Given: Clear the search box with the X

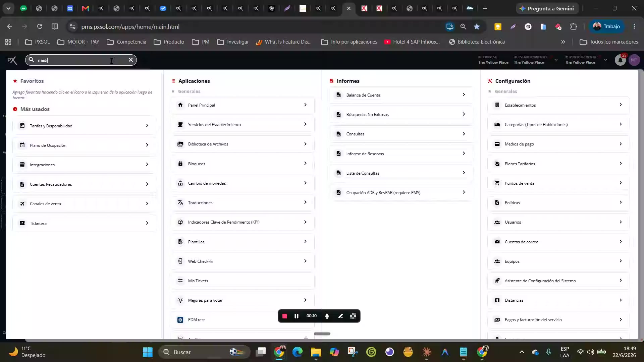Looking at the screenshot, I should [131, 60].
